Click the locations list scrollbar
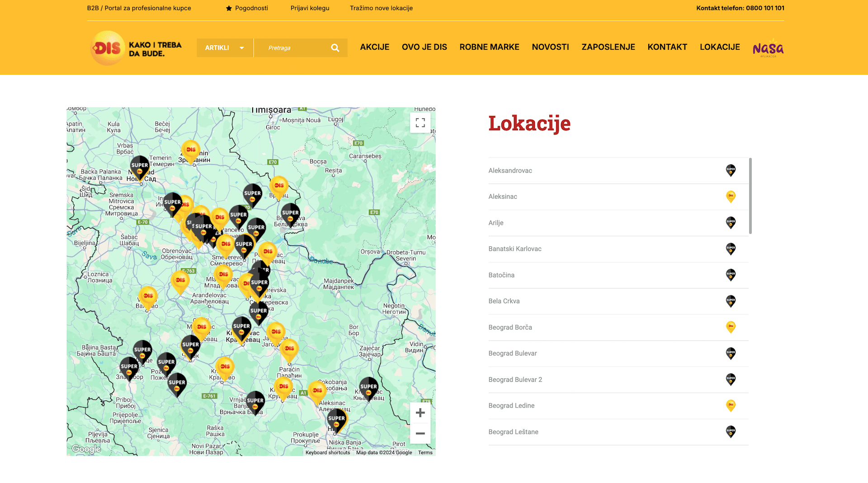This screenshot has height=483, width=868. tap(750, 196)
